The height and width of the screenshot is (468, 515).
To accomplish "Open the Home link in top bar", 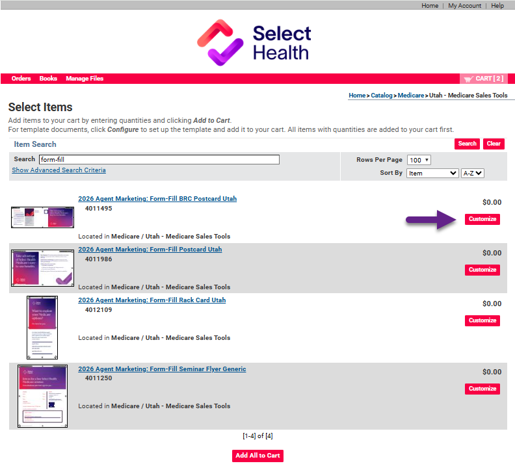I will 430,6.
